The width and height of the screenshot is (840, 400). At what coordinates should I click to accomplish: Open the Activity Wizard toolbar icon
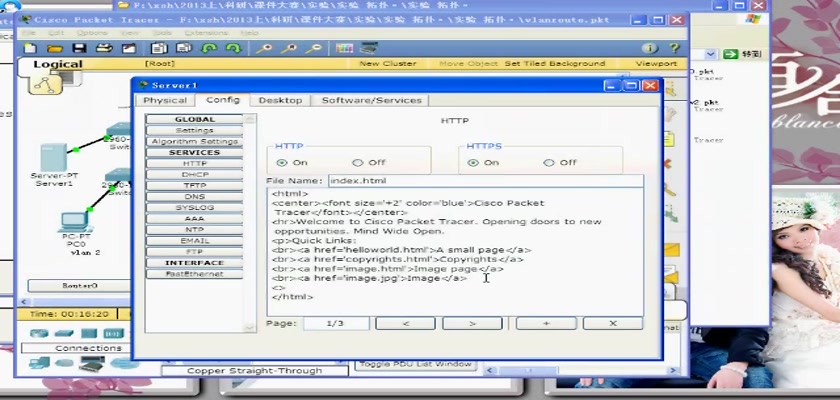[x=129, y=48]
